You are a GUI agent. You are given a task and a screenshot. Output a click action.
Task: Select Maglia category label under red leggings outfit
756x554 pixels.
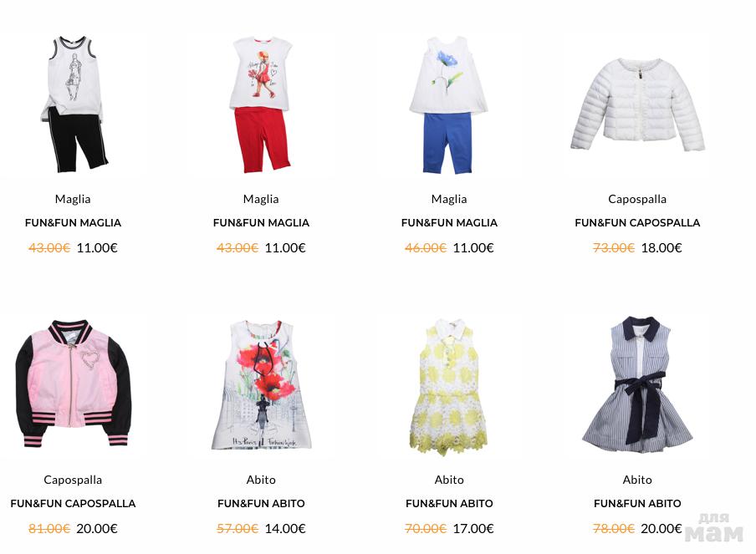[261, 199]
